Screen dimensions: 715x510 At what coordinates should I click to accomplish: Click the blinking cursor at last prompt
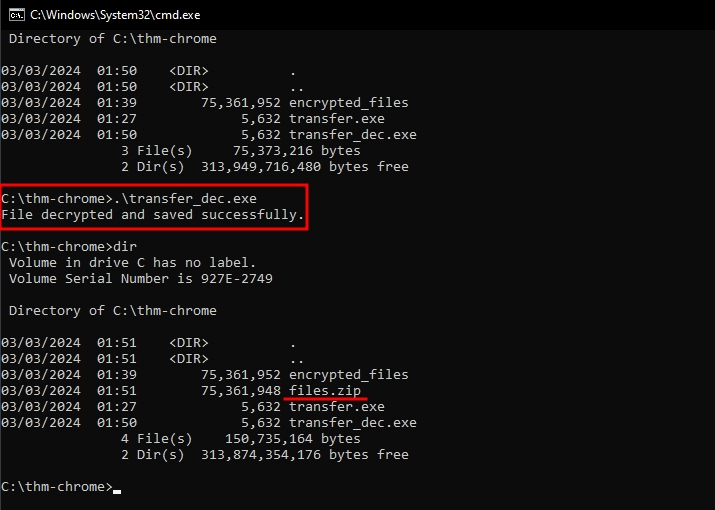117,492
